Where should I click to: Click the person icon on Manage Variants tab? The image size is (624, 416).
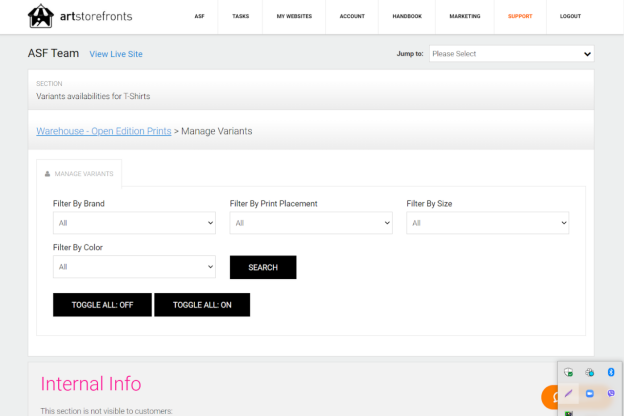tap(47, 174)
